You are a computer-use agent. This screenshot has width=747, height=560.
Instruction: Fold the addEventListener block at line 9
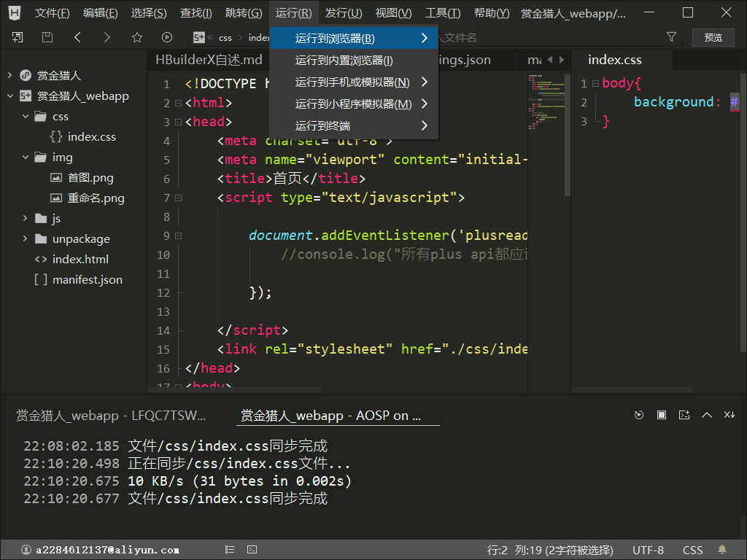tap(178, 236)
